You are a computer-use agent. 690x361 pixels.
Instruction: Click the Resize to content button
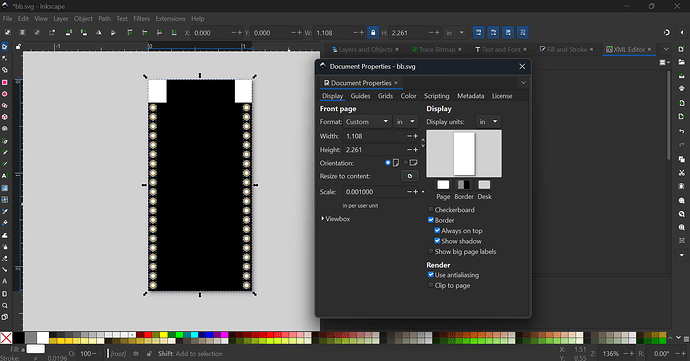click(410, 176)
